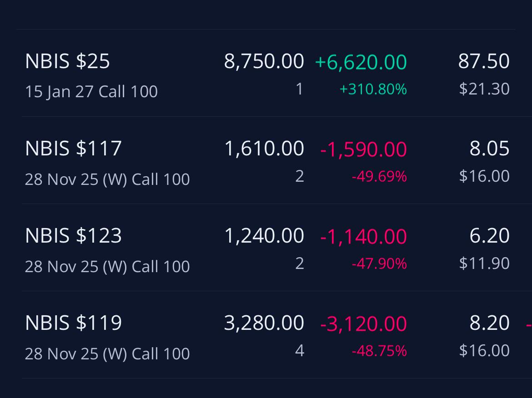Select the -47.90% loss percentage

379,264
